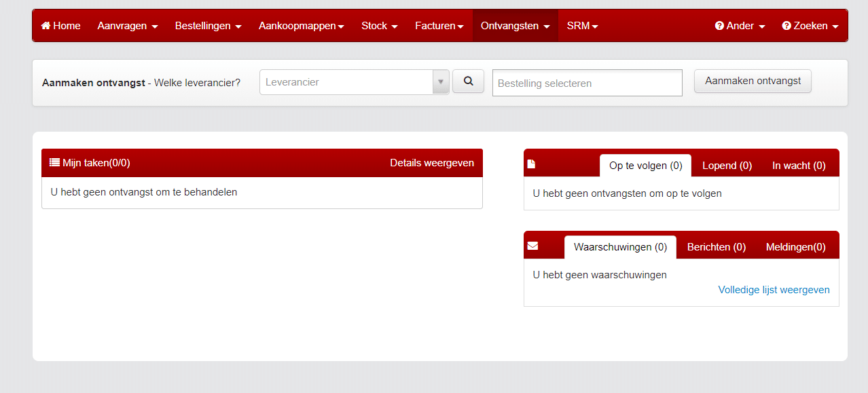This screenshot has width=868, height=393.
Task: Go to Home in the navbar
Action: coord(60,26)
